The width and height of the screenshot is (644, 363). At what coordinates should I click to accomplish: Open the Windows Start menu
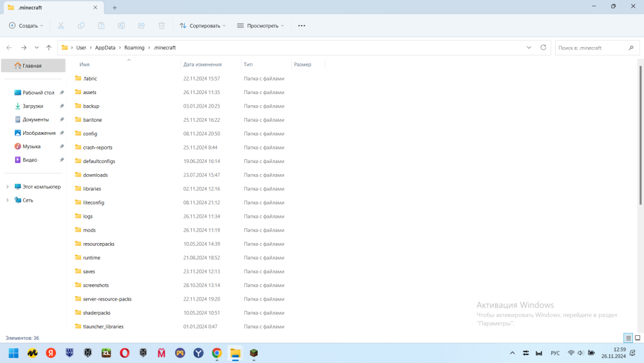[14, 353]
